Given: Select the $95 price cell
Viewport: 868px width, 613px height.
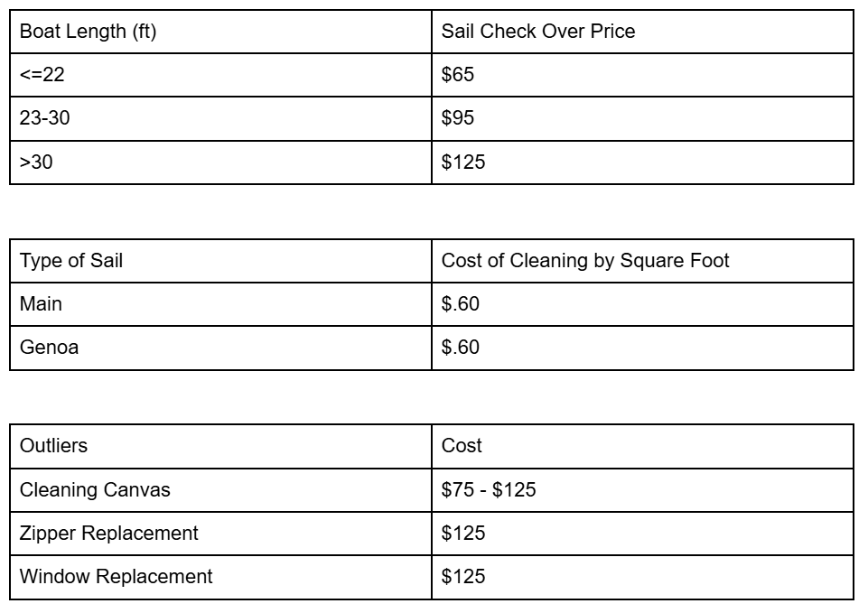Looking at the screenshot, I should pyautogui.click(x=643, y=118).
